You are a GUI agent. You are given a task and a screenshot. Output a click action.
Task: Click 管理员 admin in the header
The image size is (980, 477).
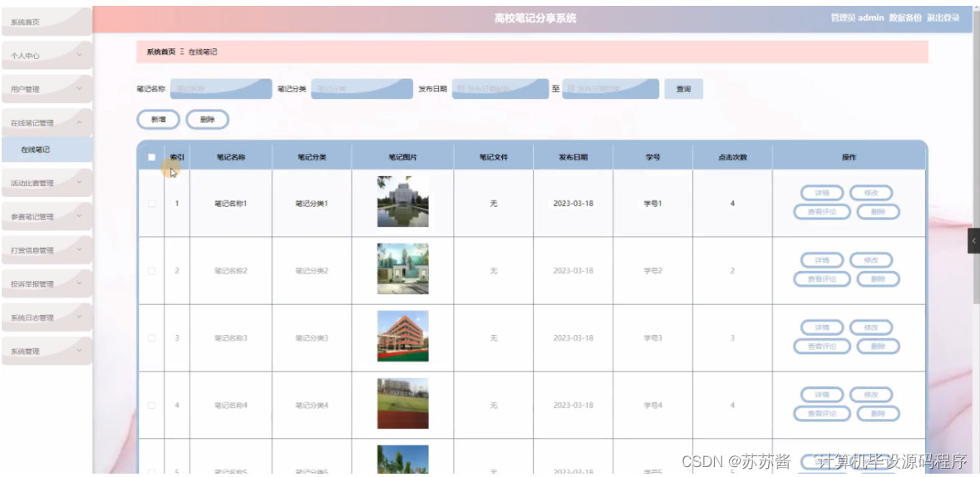tap(857, 17)
